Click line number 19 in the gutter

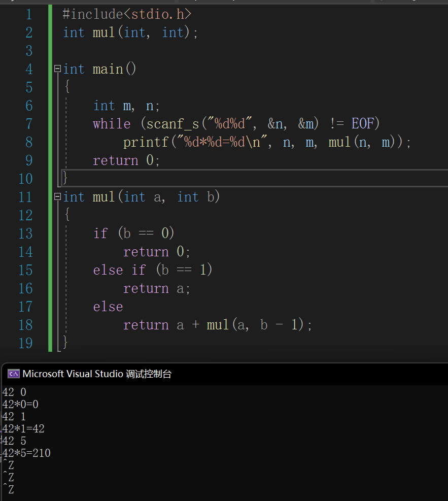click(x=25, y=343)
